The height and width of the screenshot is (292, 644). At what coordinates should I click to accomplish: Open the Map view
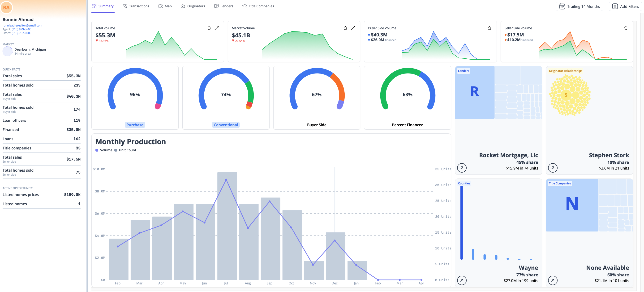pos(160,6)
